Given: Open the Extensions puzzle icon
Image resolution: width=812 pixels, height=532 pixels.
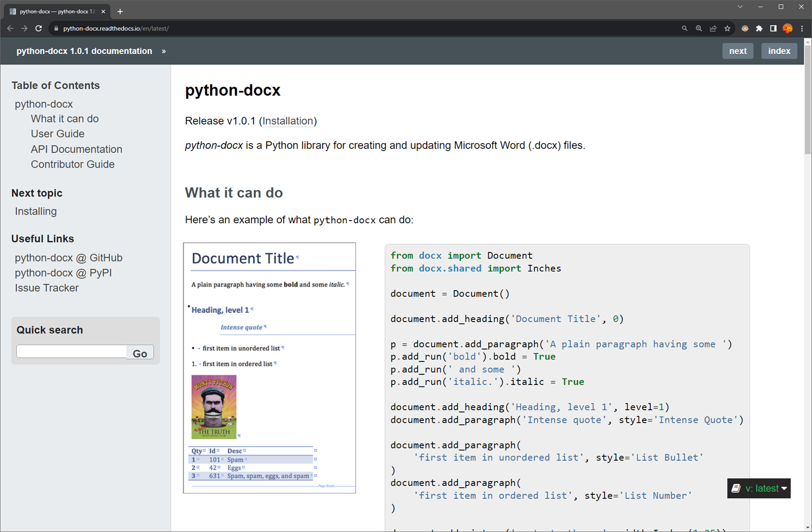Looking at the screenshot, I should pos(759,28).
